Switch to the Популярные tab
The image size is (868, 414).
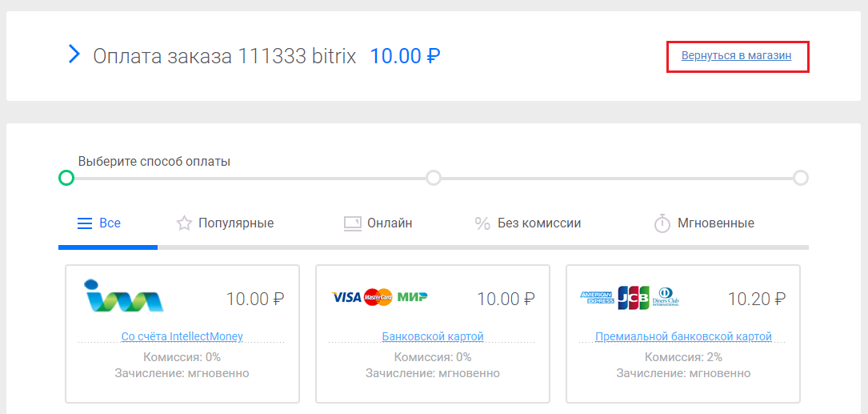tap(226, 223)
